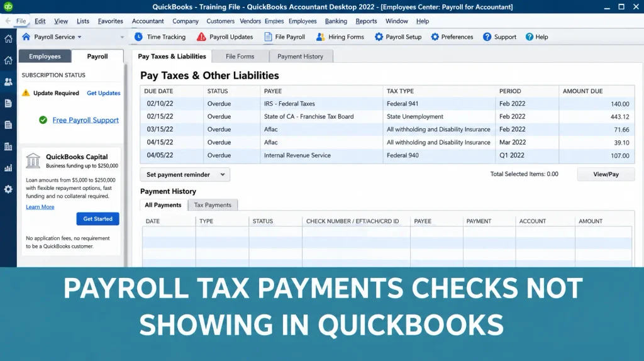Open the bar chart icon in left sidebar
The width and height of the screenshot is (644, 361).
8,167
